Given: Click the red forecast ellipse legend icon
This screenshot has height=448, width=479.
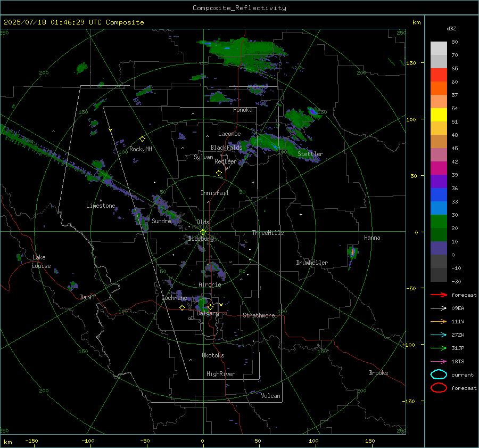Looking at the screenshot, I should [439, 388].
